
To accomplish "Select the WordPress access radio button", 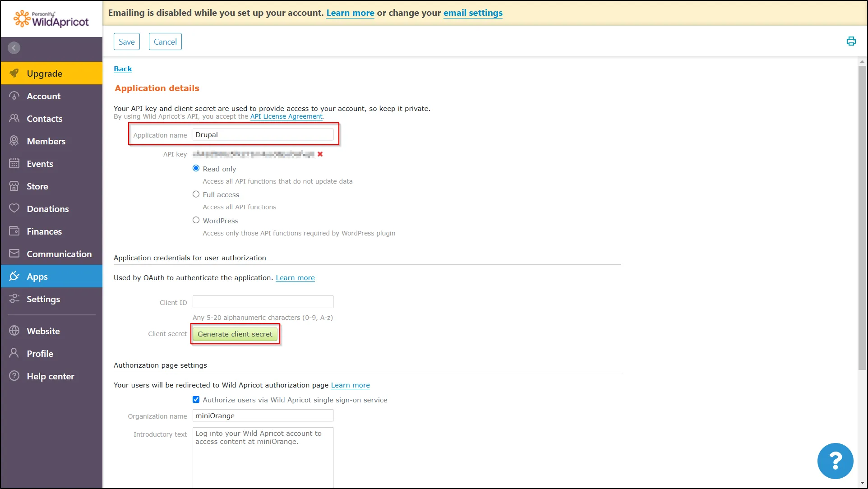I will click(196, 220).
